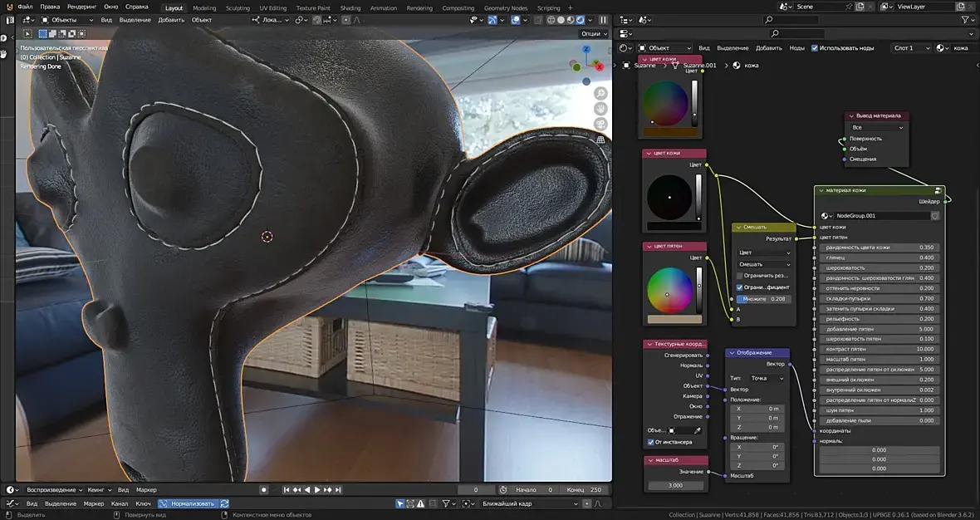Viewport: 980px width, 520px height.
Task: Open the 'Слот 1' material slot dropdown
Action: pos(912,48)
